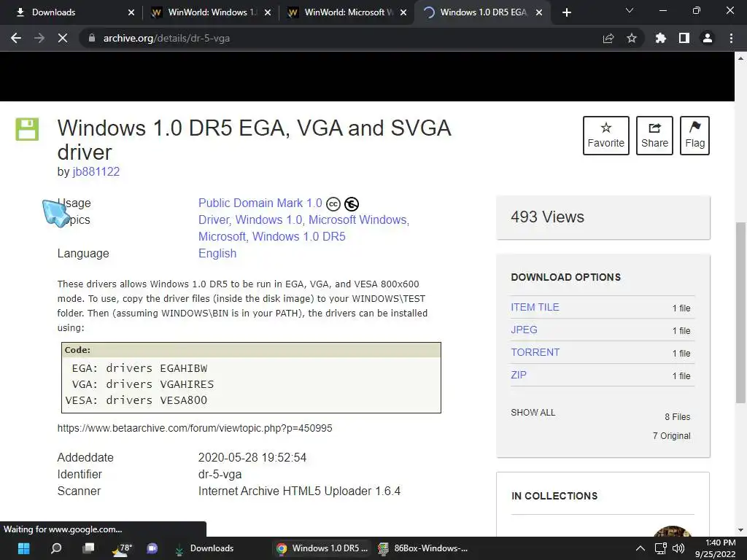Download the TORRENT file

tap(535, 352)
